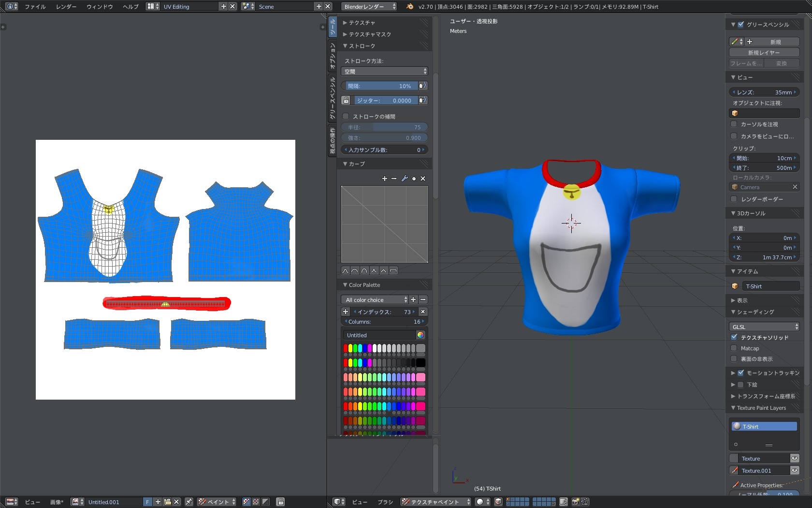Hide the Texture layer with eye icon
Viewport: 812px width, 508px height.
pos(795,458)
